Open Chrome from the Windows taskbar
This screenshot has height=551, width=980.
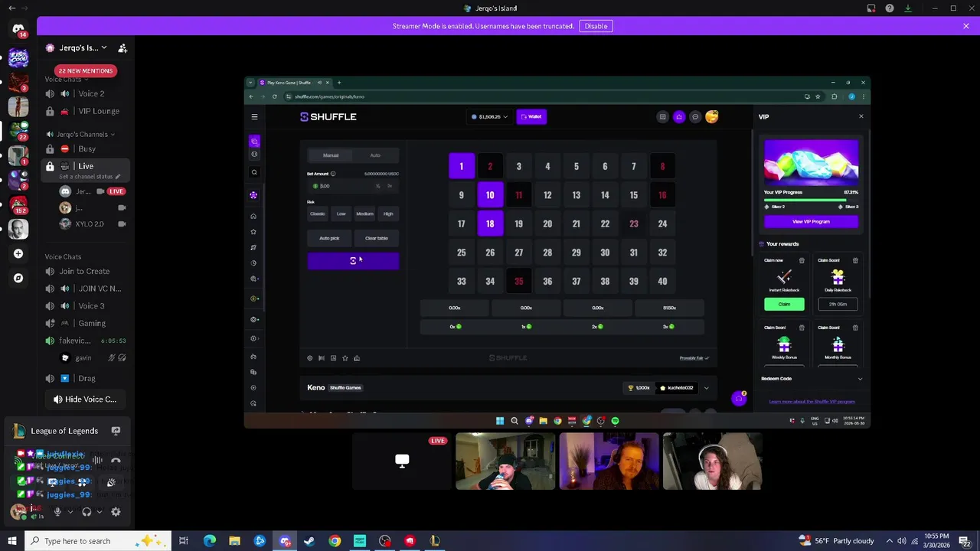pos(335,541)
